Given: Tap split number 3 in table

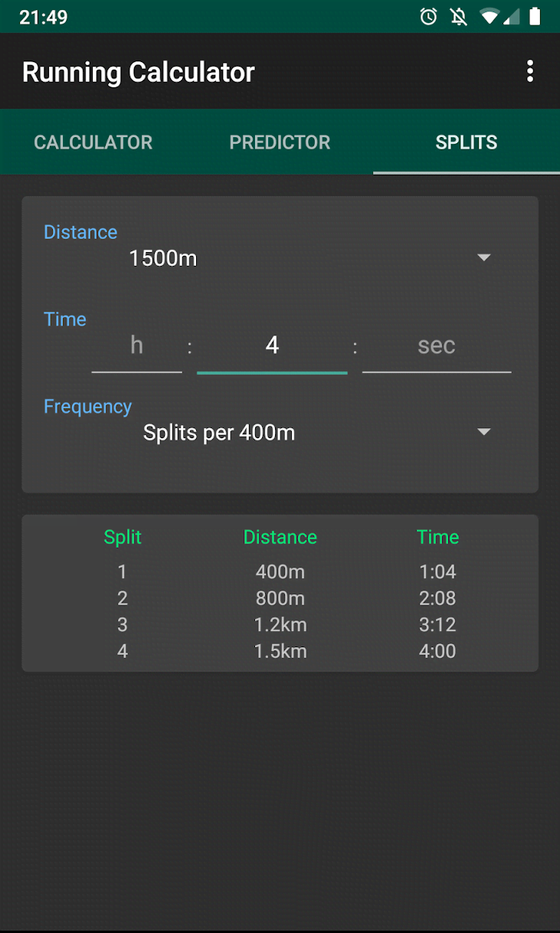Looking at the screenshot, I should (x=123, y=625).
